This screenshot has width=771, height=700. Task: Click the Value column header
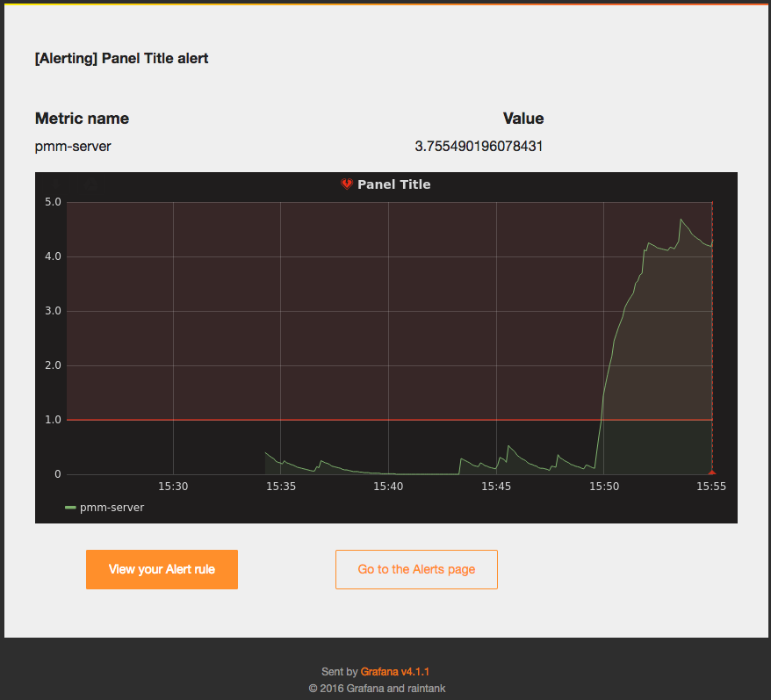523,118
